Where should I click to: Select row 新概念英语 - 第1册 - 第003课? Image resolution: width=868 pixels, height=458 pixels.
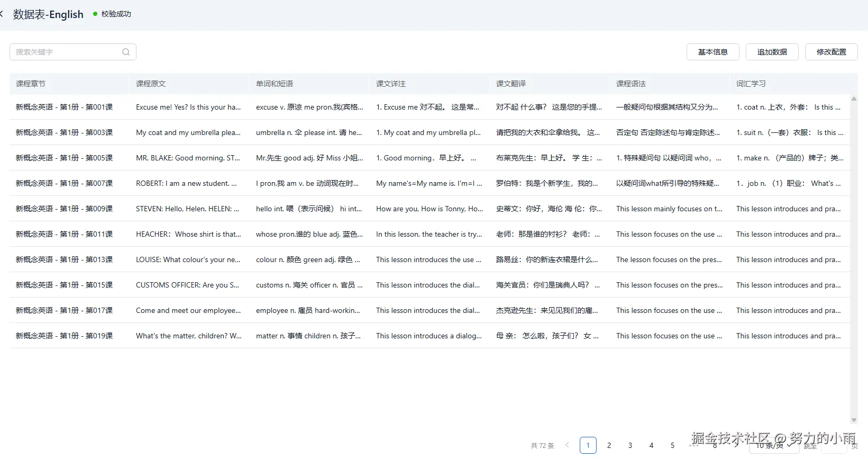coord(430,132)
